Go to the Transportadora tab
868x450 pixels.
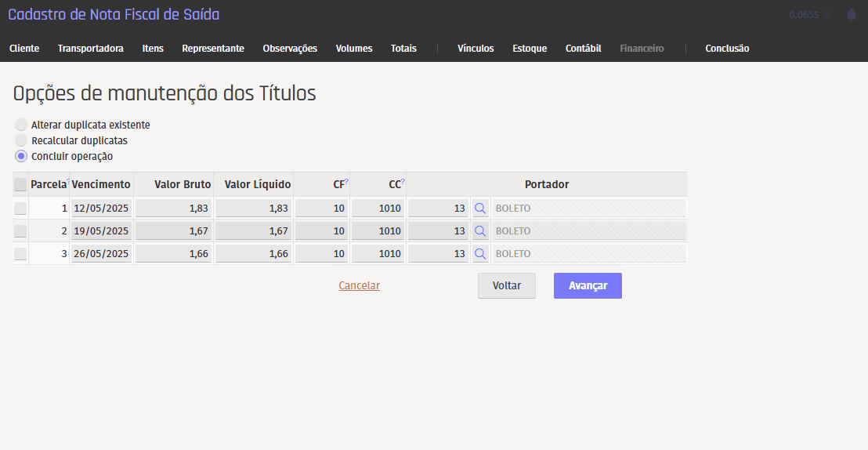(90, 49)
